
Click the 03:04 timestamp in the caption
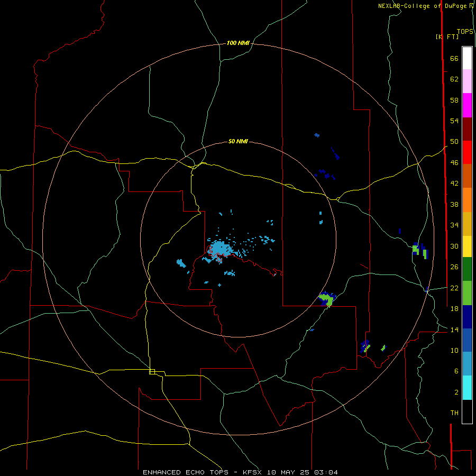pos(326,472)
